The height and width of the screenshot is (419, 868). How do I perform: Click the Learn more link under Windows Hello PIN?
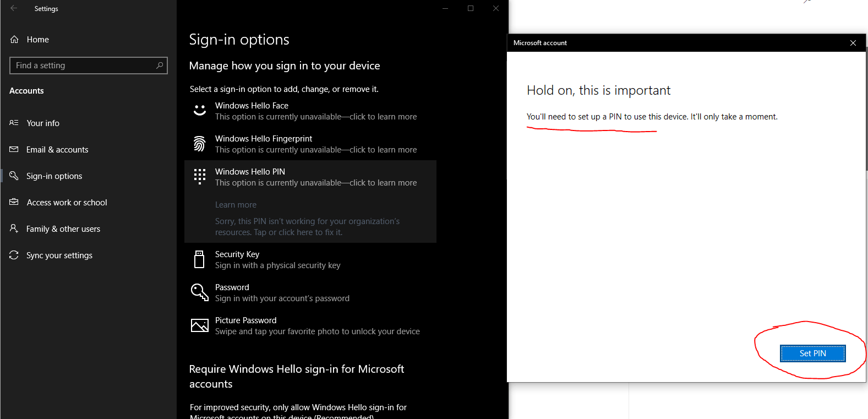tap(236, 205)
